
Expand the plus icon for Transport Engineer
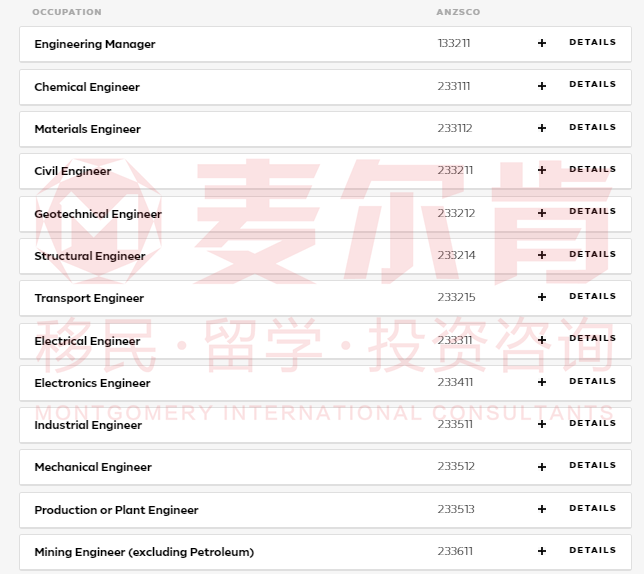click(542, 297)
